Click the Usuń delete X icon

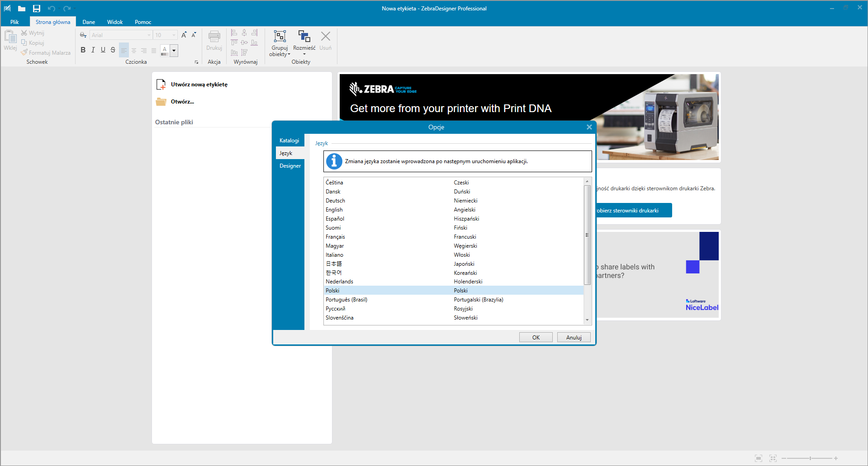click(326, 36)
